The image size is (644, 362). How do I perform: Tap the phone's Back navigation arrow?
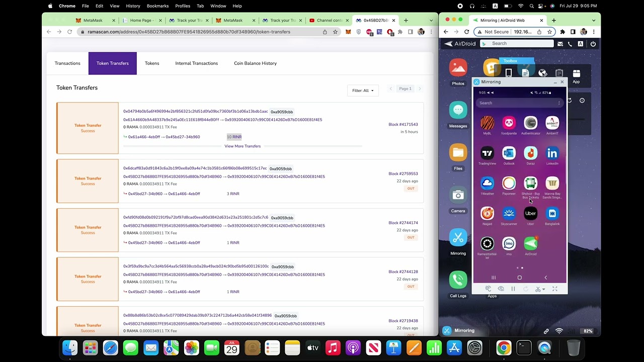pyautogui.click(x=545, y=278)
